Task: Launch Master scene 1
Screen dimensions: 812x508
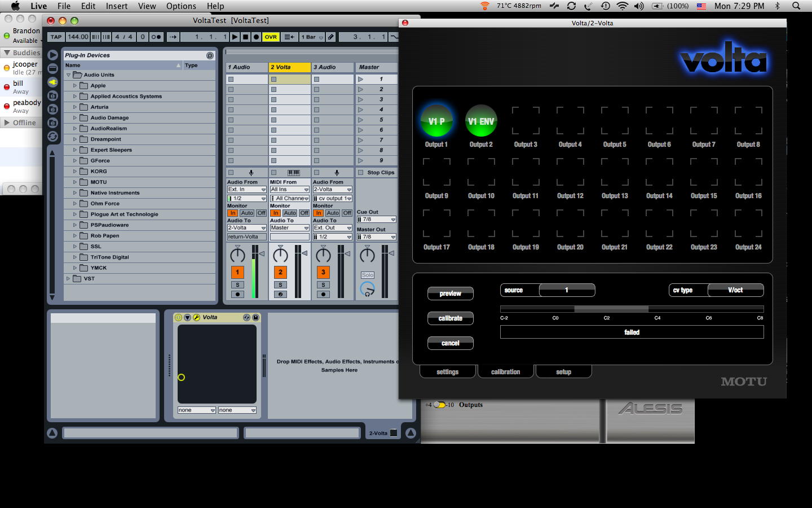Action: (361, 79)
